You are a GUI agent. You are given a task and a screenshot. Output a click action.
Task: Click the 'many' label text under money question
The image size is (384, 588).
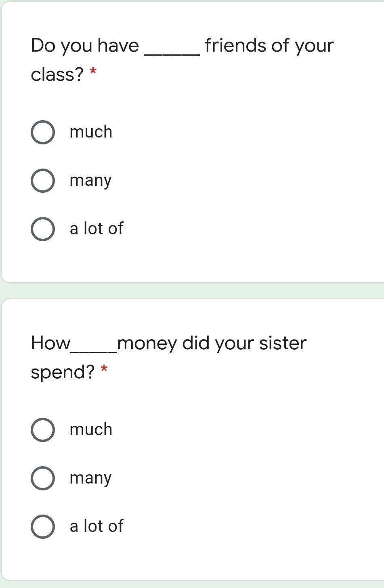click(x=90, y=478)
